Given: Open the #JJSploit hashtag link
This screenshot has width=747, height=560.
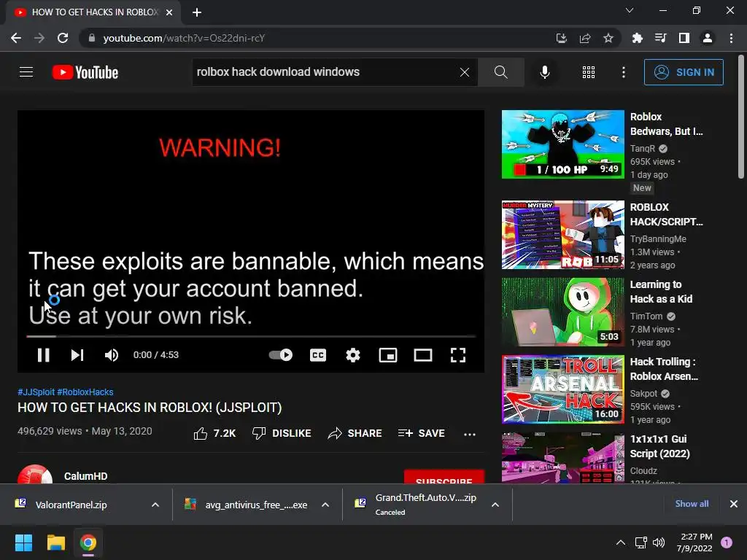Looking at the screenshot, I should (36, 392).
